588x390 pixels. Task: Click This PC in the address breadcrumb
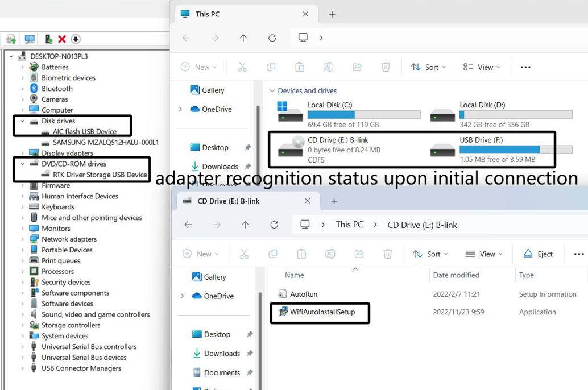click(x=350, y=225)
